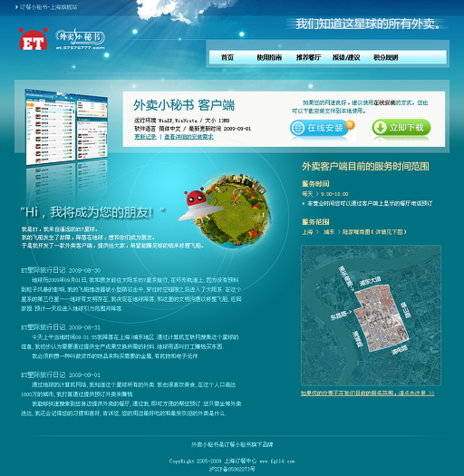Screen dimensions: 464x476
Task: Click the Pudong service area map
Action: 371,315
